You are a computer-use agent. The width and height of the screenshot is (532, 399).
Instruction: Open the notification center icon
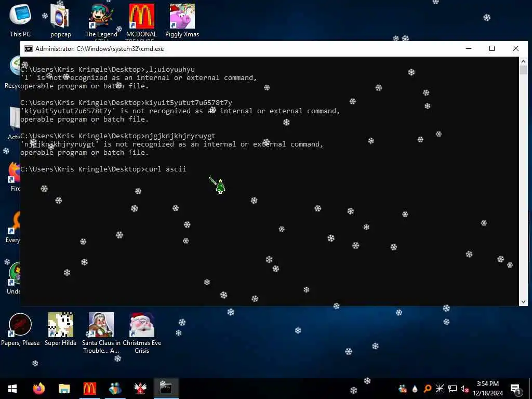click(x=516, y=389)
